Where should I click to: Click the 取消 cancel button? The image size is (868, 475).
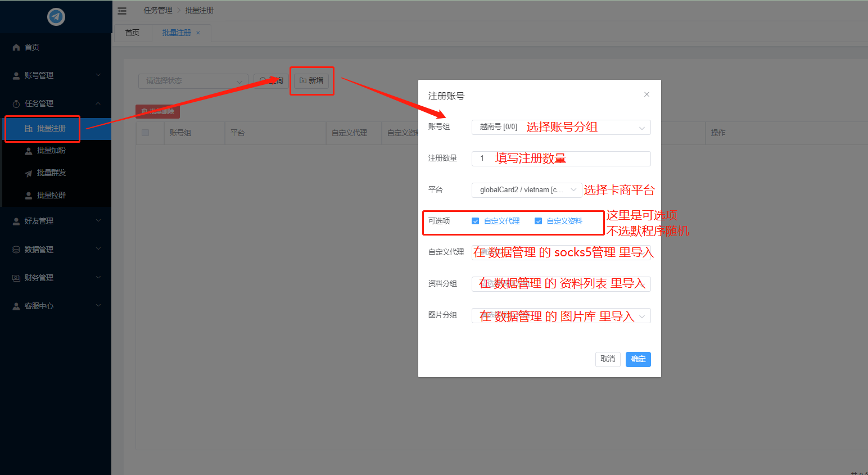point(607,359)
